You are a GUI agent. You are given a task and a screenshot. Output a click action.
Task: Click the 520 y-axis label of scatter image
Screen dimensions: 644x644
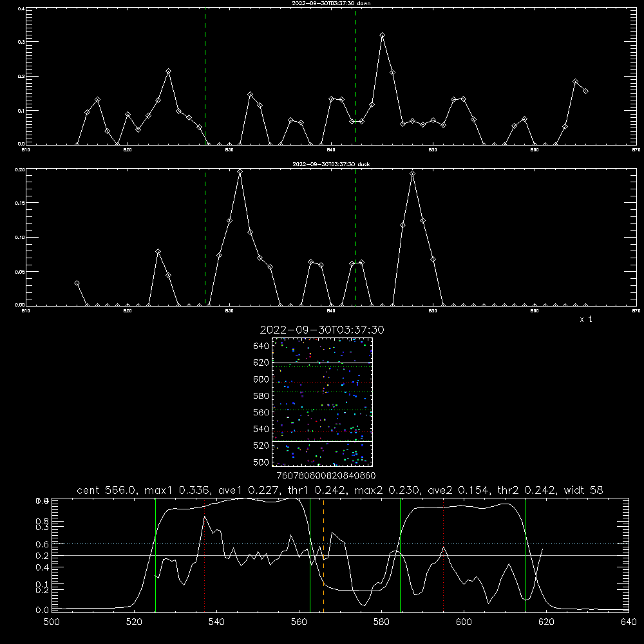(x=261, y=446)
